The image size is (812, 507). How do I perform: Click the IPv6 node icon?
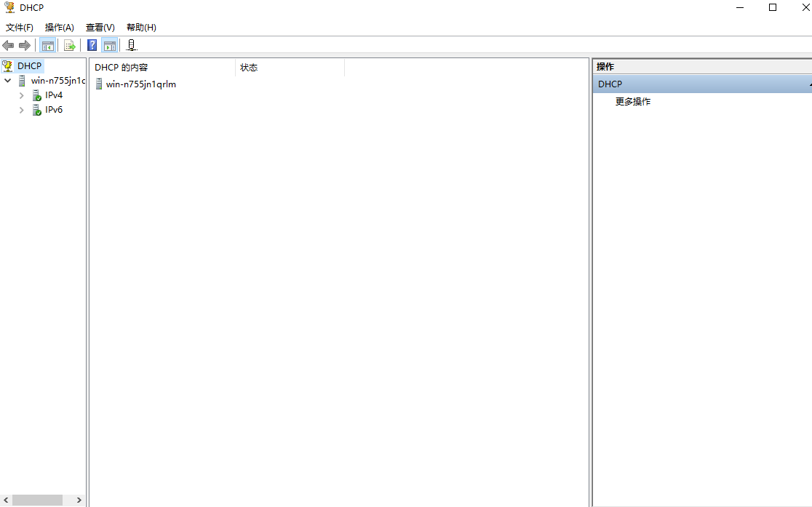37,110
